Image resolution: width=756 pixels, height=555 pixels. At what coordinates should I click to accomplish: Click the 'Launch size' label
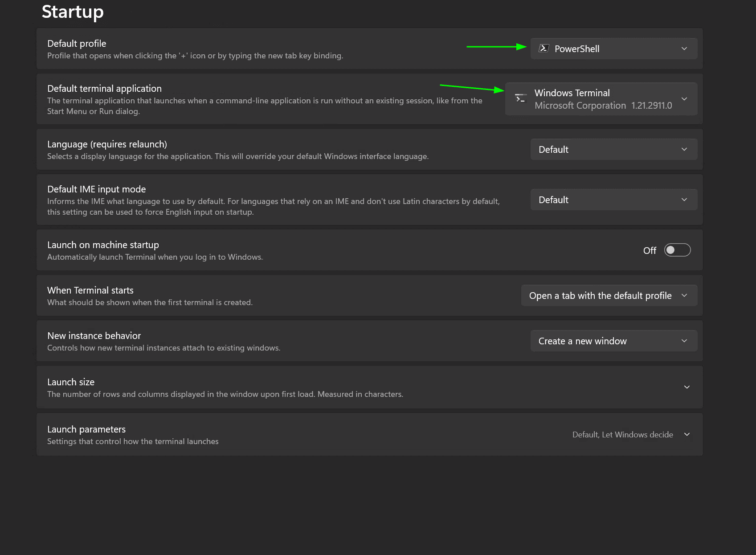click(x=71, y=382)
